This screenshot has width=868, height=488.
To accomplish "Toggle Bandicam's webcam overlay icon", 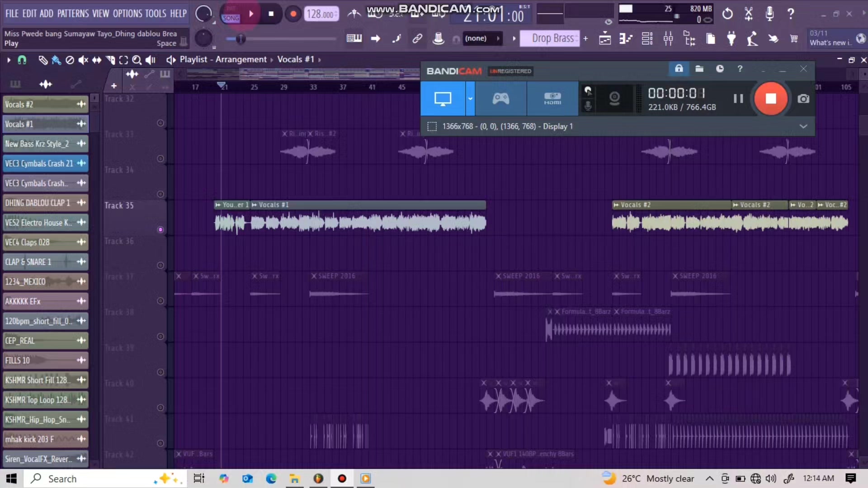I will pyautogui.click(x=614, y=98).
